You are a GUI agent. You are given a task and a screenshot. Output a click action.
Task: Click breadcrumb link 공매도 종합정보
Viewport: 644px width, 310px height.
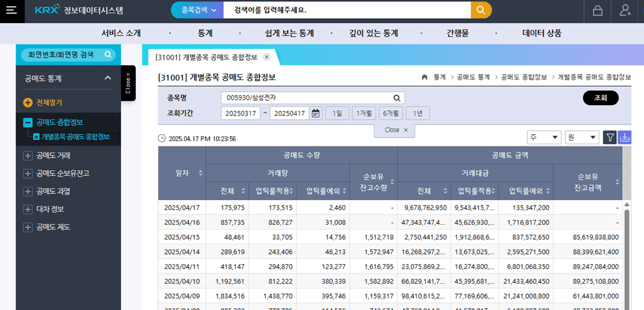click(x=524, y=77)
